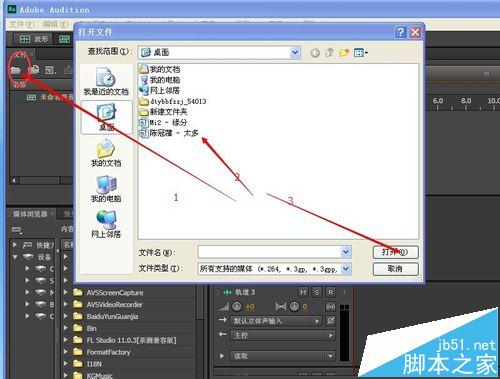The width and height of the screenshot is (500, 379).
Task: Open 我最近的文档 in the places sidebar
Action: tap(106, 81)
